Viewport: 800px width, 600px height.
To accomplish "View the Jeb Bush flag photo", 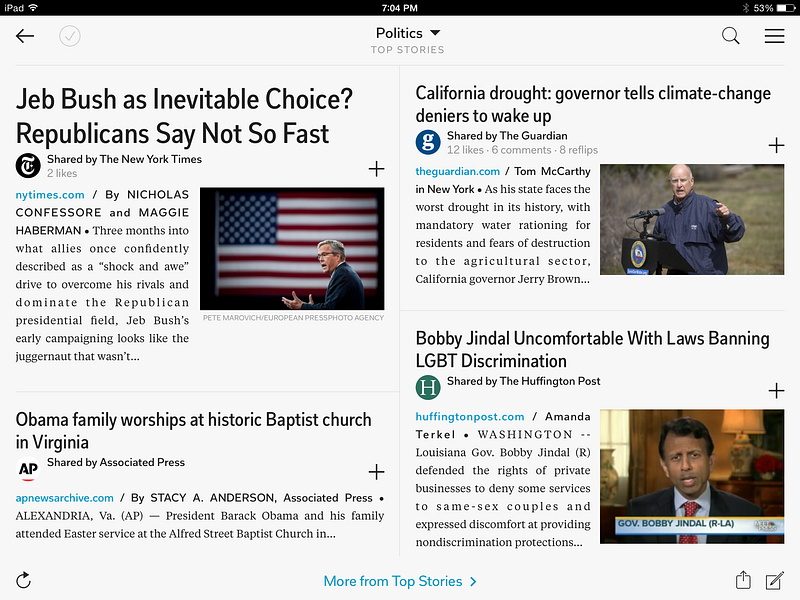I will 292,248.
